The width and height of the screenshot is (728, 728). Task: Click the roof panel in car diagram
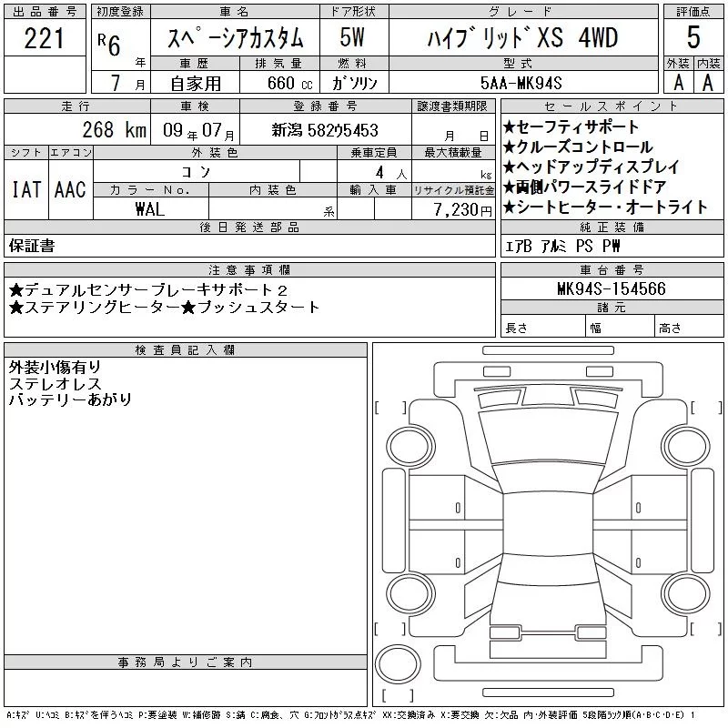[x=548, y=524]
